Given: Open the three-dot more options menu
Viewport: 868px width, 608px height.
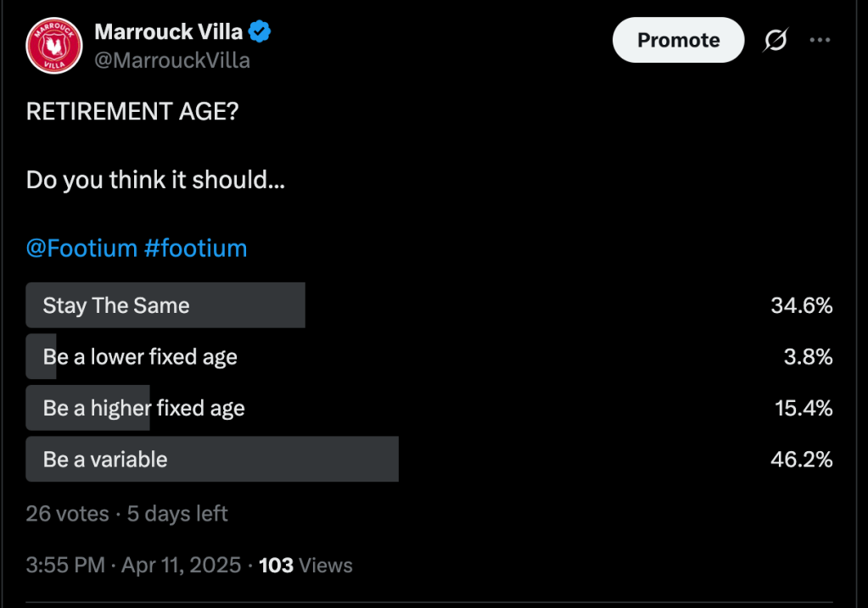Looking at the screenshot, I should pos(820,40).
